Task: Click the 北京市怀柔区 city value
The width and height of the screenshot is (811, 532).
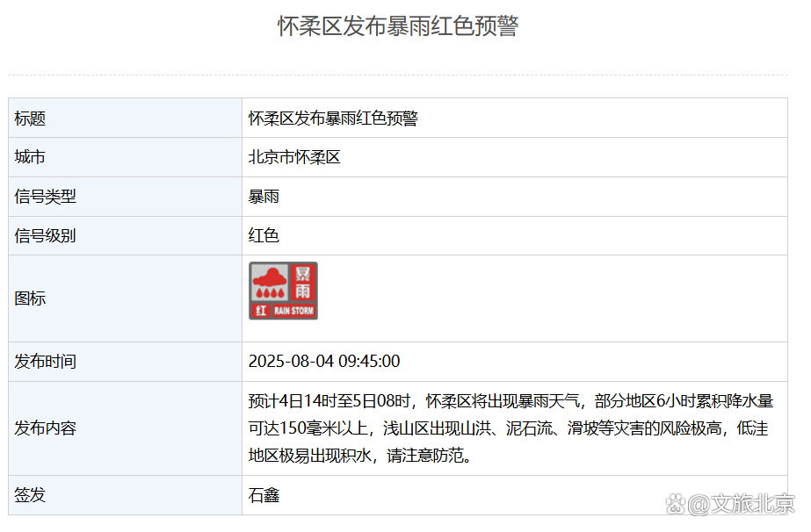Action: tap(294, 158)
